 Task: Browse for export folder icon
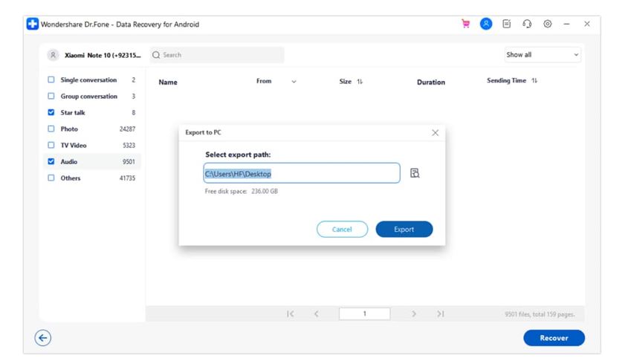[x=415, y=173]
